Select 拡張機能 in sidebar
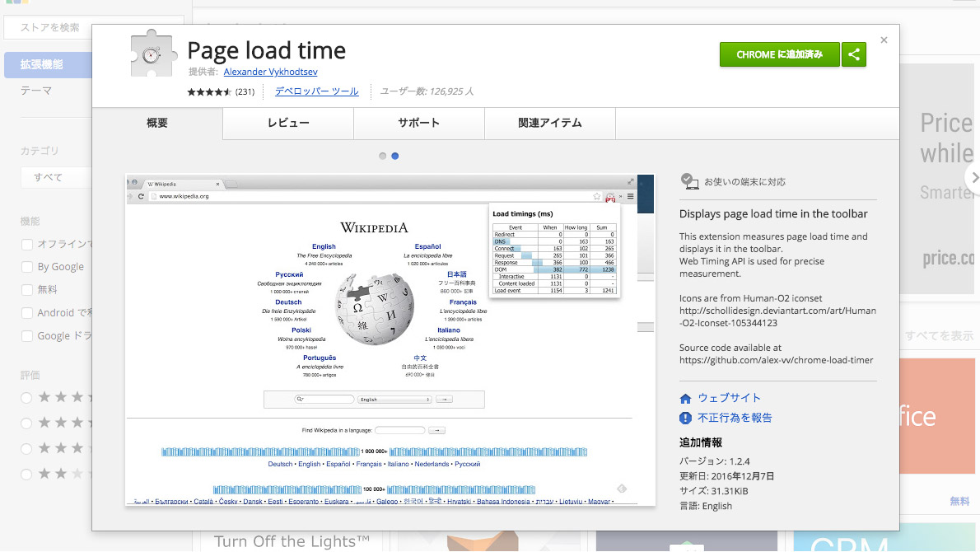The image size is (980, 552). click(x=48, y=64)
